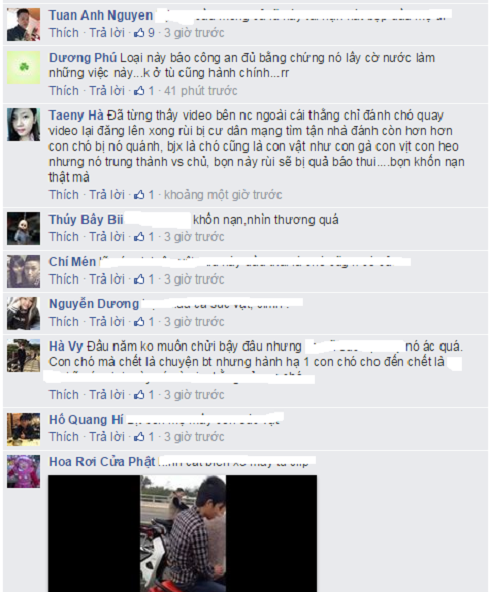490x592 pixels.
Task: Click thumbs-up icon on Thúy Bầy Bii's comment
Action: pyautogui.click(x=139, y=237)
